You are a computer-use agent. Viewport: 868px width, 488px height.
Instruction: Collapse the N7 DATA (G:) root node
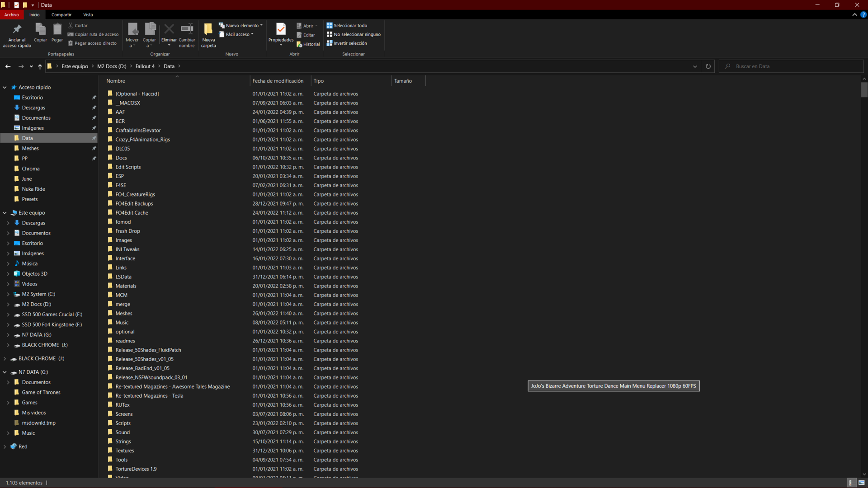pos(5,372)
